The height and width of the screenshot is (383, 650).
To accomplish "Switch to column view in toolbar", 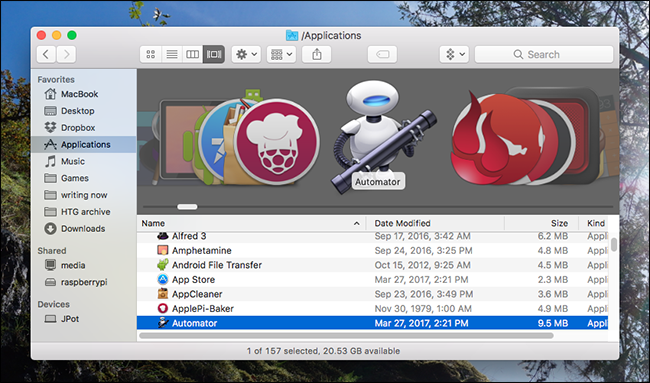I will click(x=192, y=54).
